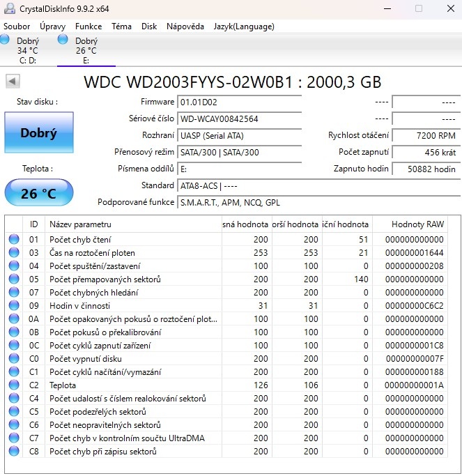Click status orb of attribute 05 row
This screenshot has height=476, width=462.
pyautogui.click(x=14, y=279)
